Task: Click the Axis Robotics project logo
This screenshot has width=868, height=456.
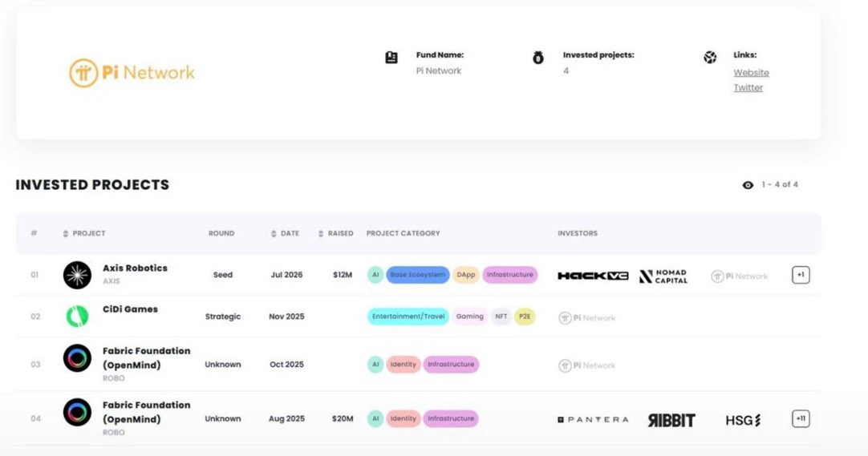Action: point(77,275)
